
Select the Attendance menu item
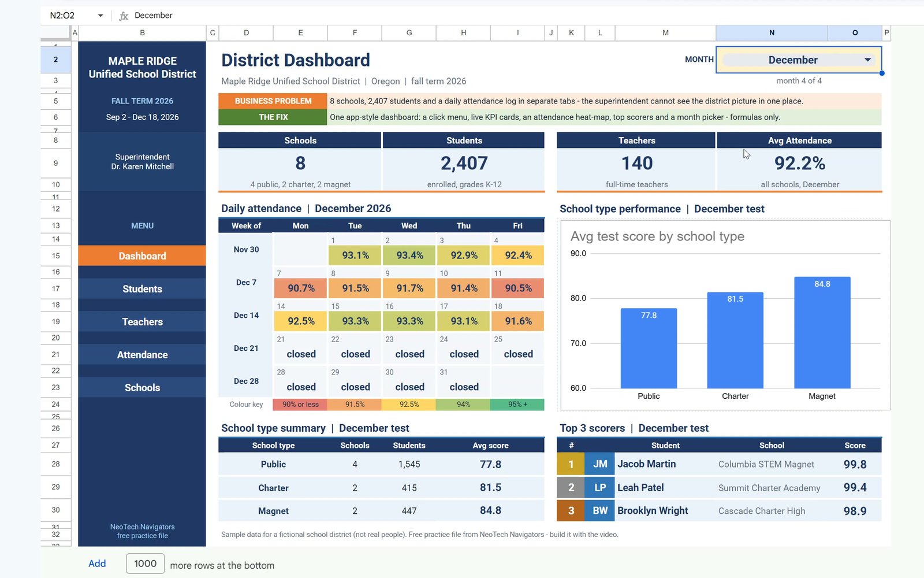[x=142, y=355]
